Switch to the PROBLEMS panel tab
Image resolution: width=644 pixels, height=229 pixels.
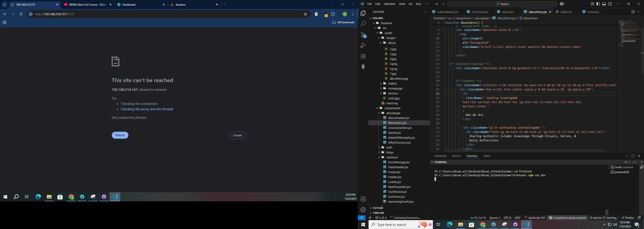tap(440, 156)
